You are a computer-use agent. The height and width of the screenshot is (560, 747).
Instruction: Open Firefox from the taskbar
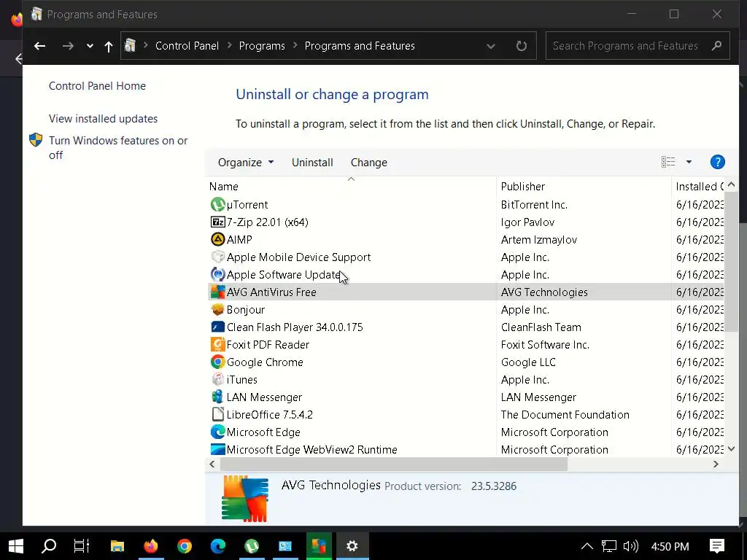150,546
